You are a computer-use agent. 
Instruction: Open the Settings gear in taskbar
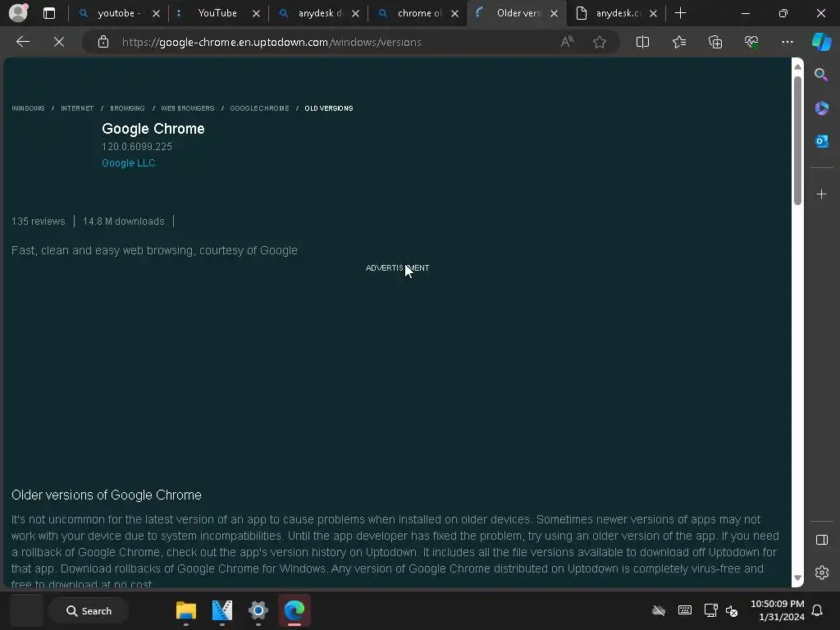coord(258,610)
